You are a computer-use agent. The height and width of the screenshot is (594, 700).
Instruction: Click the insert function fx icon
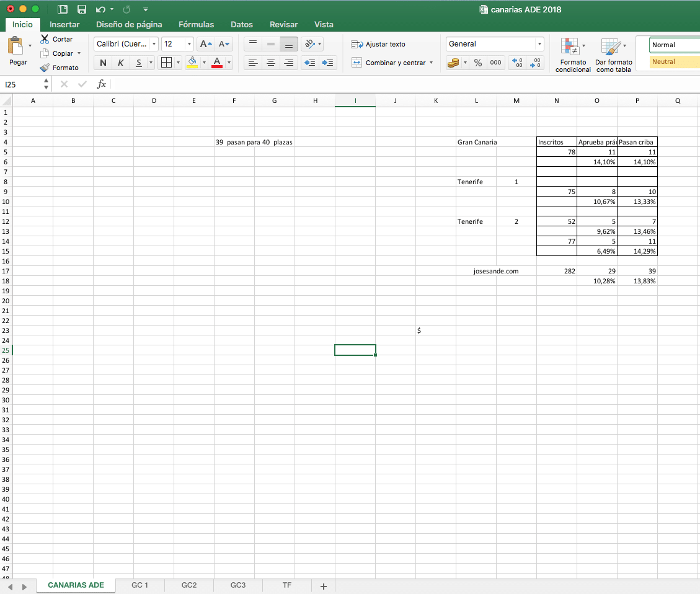pos(101,84)
